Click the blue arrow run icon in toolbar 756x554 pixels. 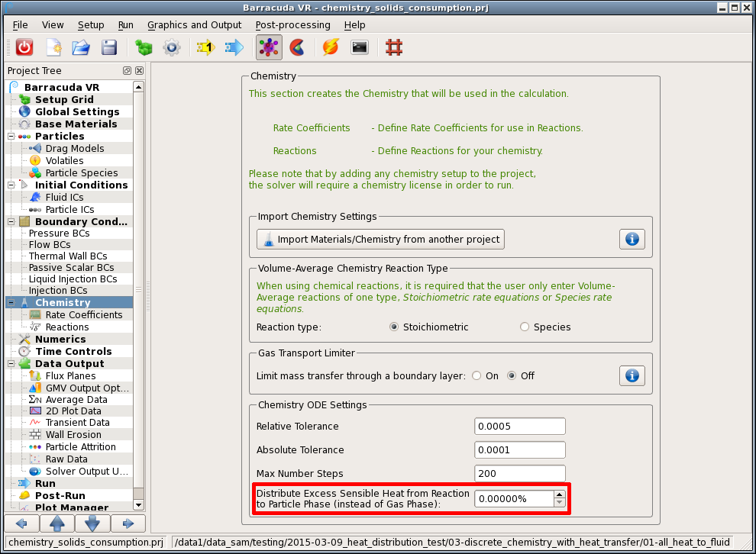tap(234, 47)
